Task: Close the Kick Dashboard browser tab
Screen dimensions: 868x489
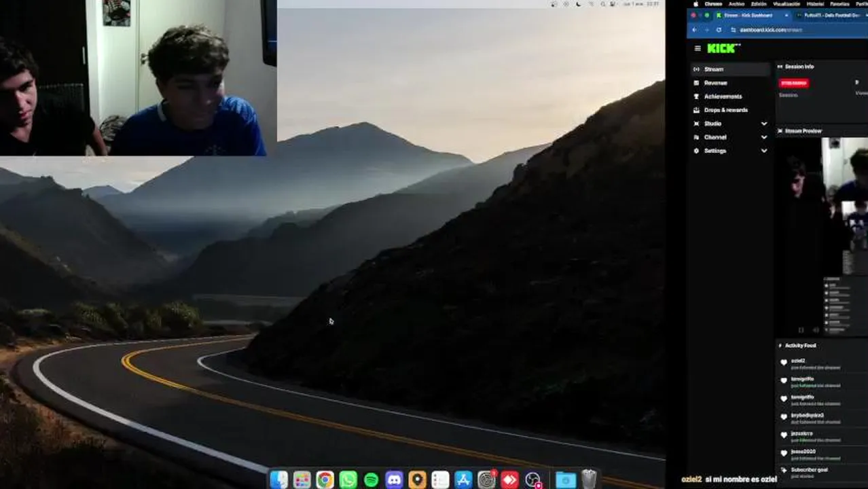Action: tap(786, 15)
